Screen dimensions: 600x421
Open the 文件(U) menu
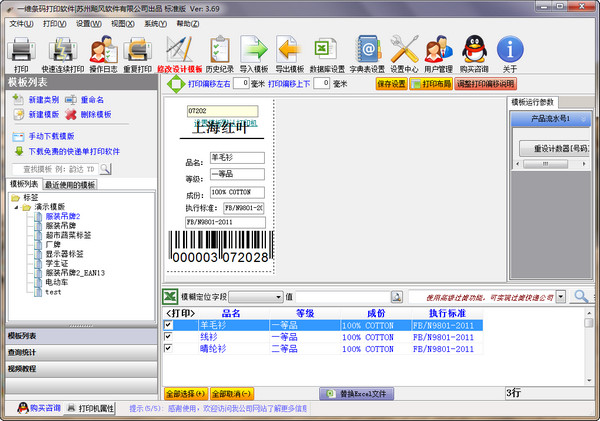(x=21, y=24)
